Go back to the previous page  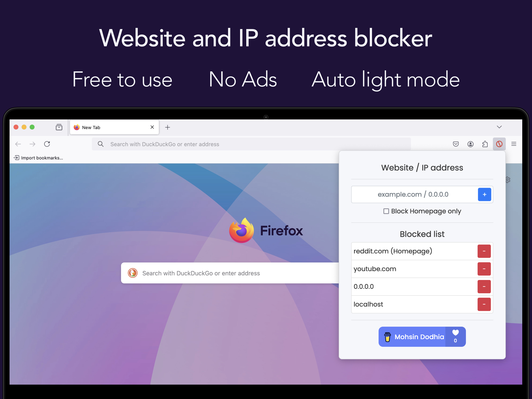pos(18,144)
